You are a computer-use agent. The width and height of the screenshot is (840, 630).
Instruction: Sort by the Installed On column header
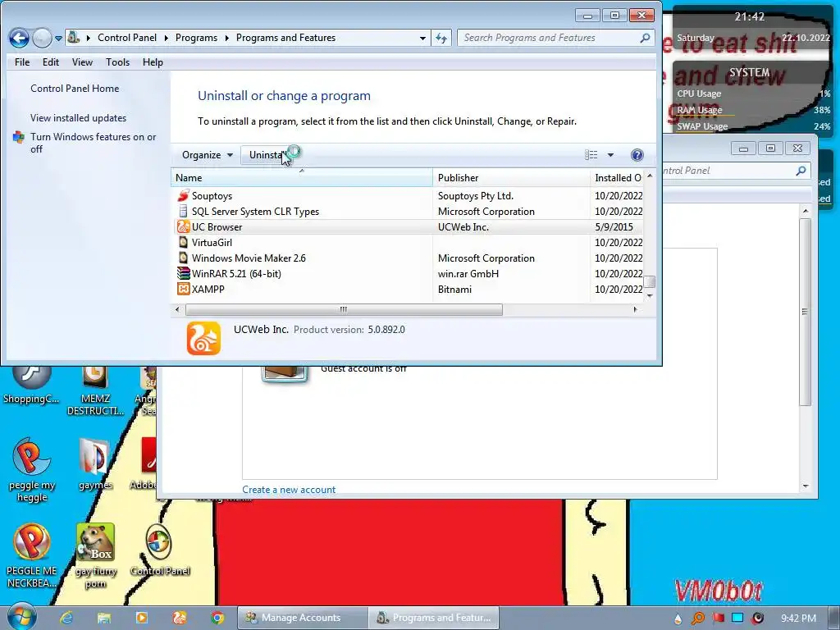[617, 178]
